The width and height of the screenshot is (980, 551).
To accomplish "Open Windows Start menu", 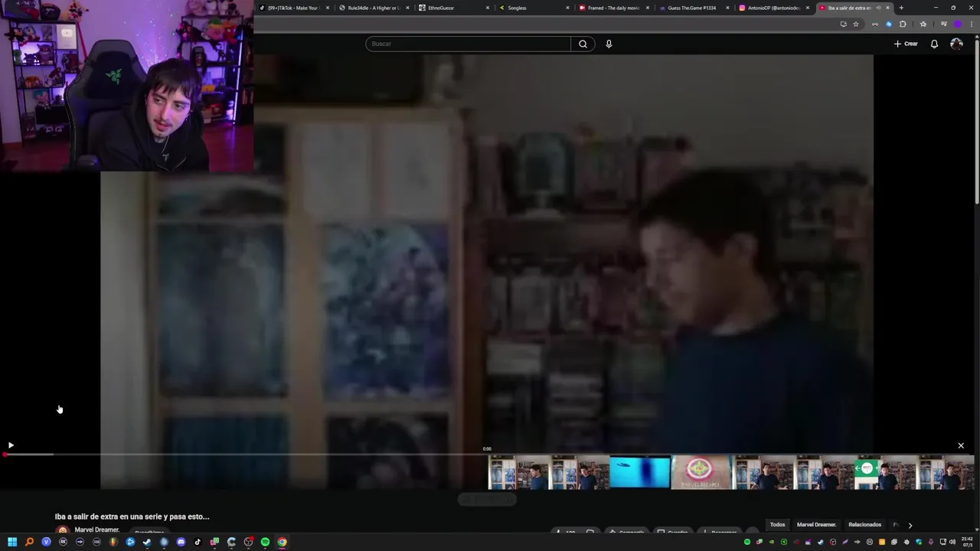I will click(x=12, y=542).
